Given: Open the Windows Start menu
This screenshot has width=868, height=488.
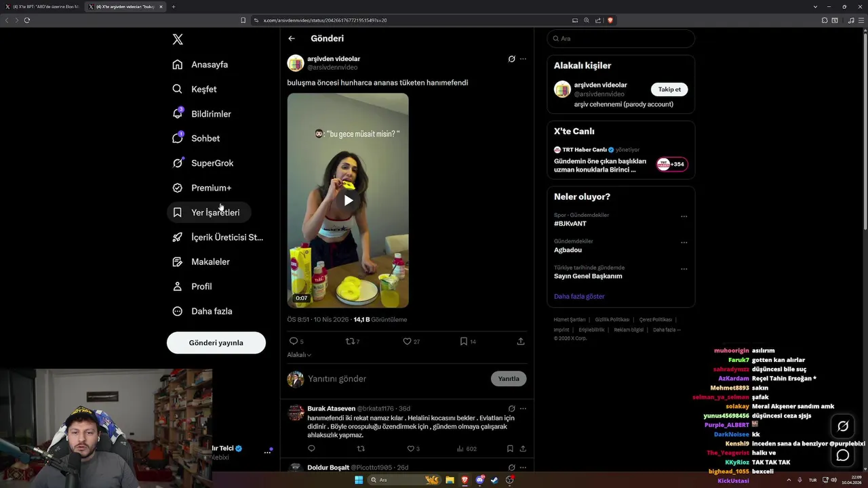Looking at the screenshot, I should pos(359,480).
